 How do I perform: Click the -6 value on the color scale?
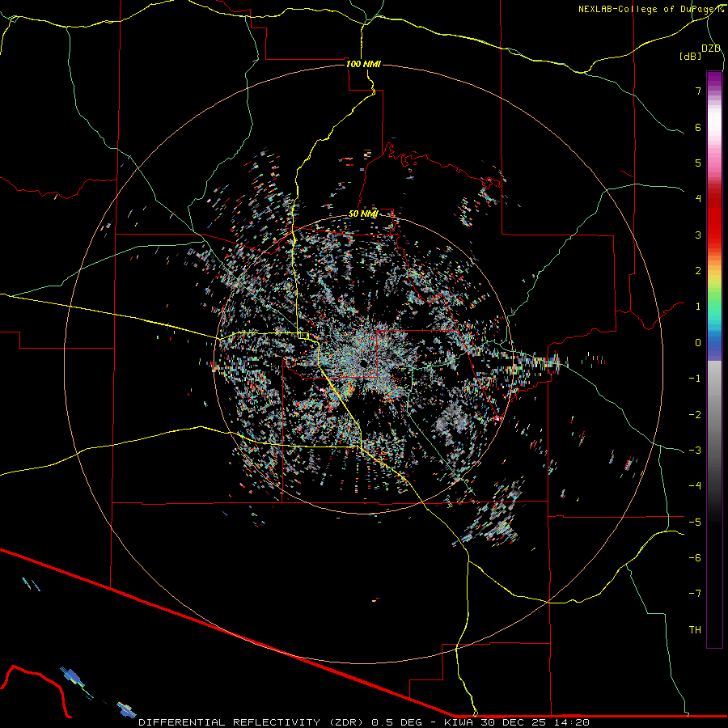[x=695, y=558]
